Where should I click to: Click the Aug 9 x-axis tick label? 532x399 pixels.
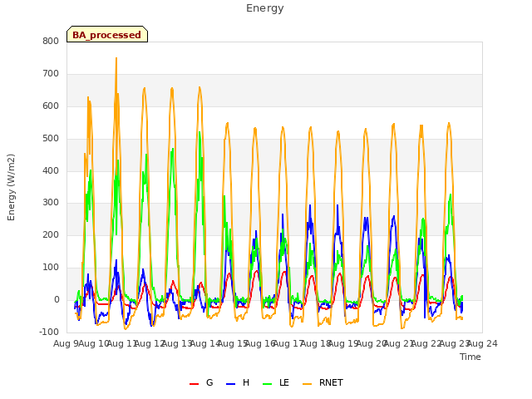[x=66, y=343]
